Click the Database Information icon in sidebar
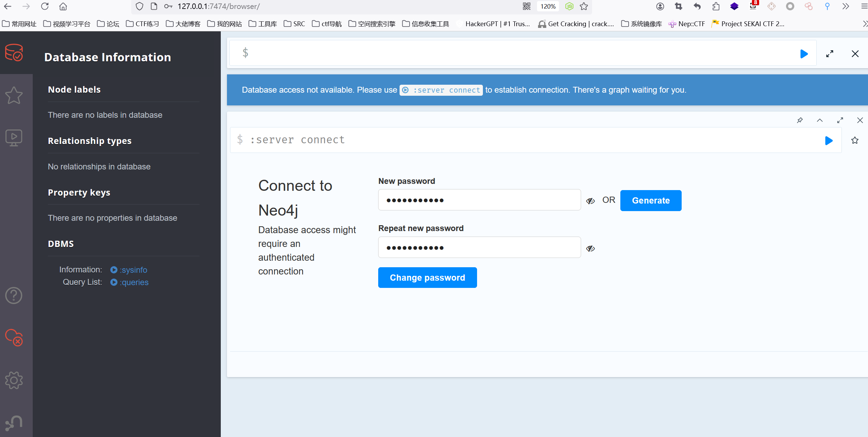The image size is (868, 437). 14,53
